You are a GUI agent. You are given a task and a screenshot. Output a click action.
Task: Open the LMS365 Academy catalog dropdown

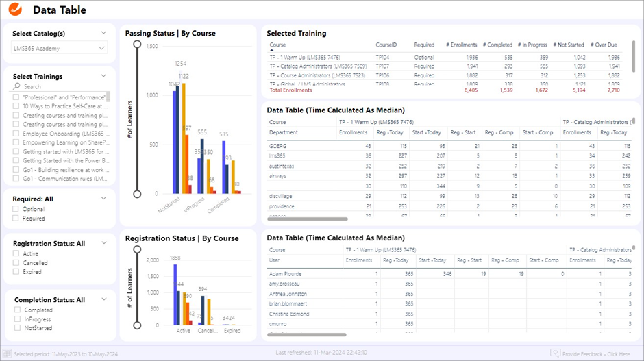[60, 48]
